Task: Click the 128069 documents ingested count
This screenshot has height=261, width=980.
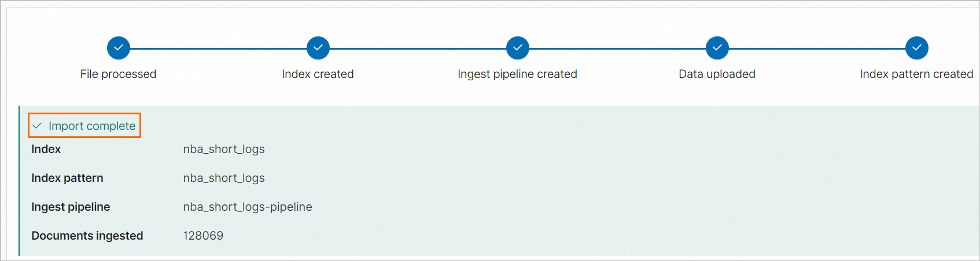Action: coord(203,236)
